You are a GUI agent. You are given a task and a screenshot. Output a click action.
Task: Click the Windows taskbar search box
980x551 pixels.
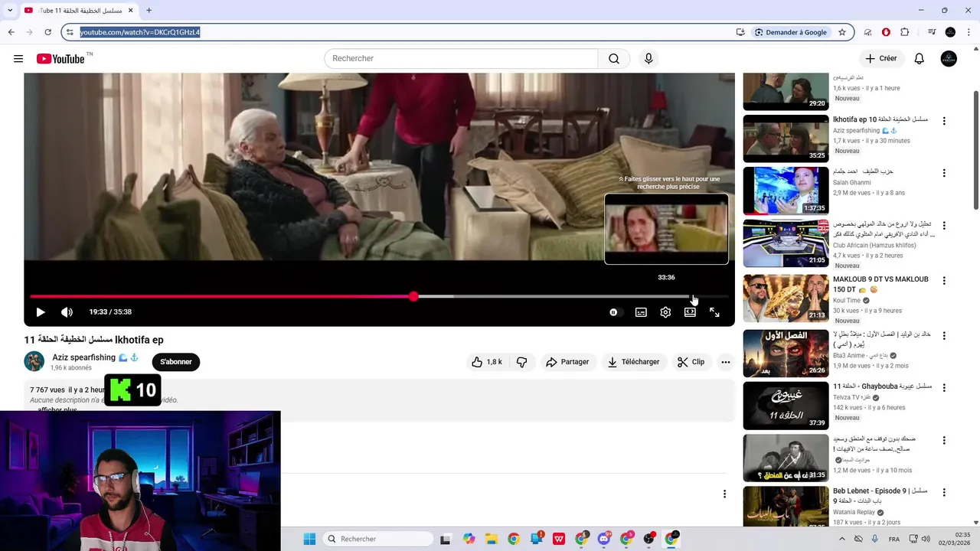click(378, 539)
